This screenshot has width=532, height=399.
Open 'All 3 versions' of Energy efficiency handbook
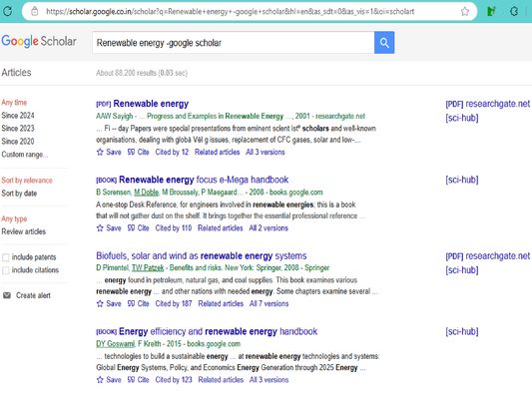tap(268, 380)
